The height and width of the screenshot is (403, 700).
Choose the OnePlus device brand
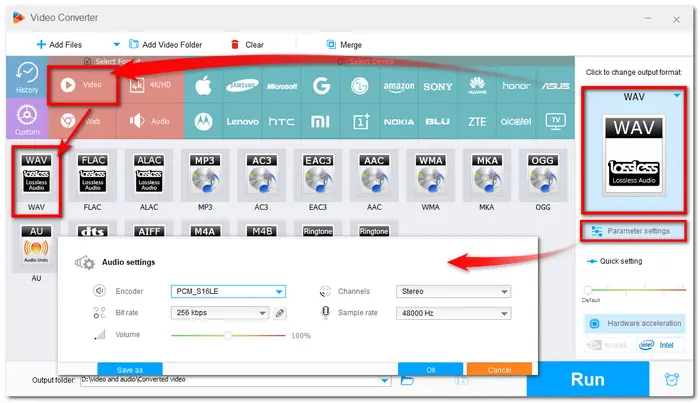coord(361,121)
